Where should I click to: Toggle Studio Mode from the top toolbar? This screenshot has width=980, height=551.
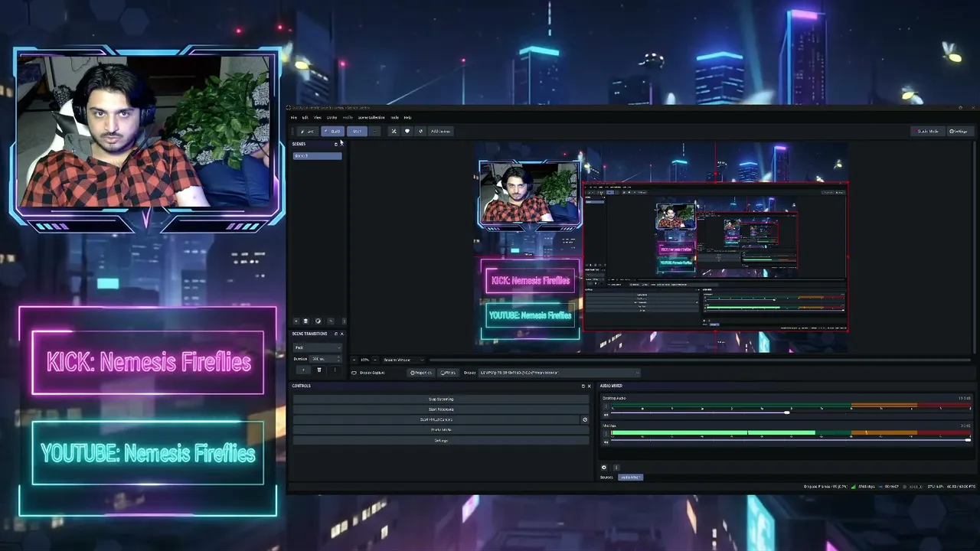coord(928,131)
